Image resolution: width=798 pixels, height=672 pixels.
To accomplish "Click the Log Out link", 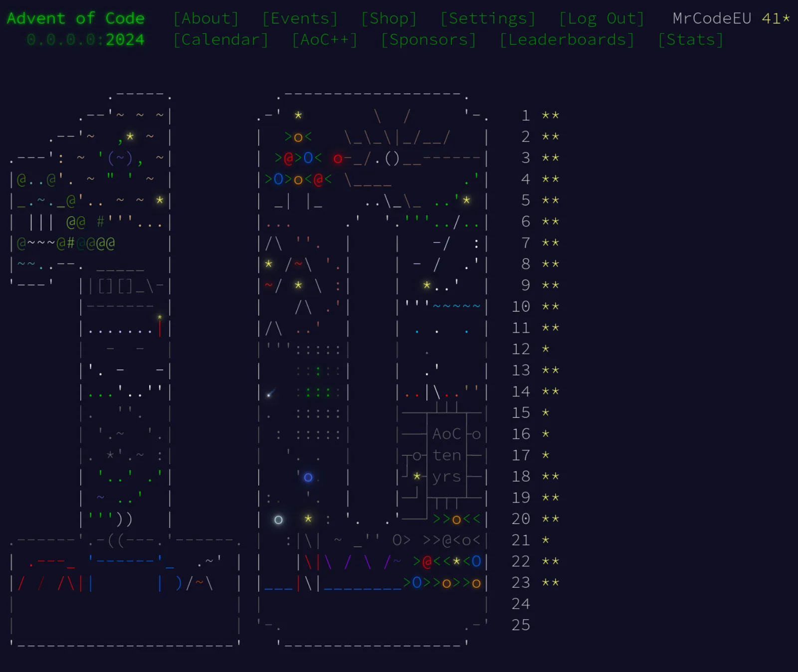I will pyautogui.click(x=601, y=18).
